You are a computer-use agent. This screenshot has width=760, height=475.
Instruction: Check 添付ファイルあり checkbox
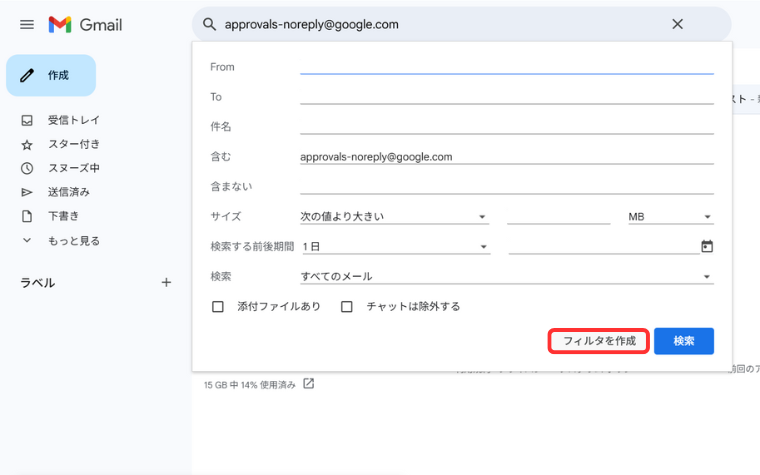218,306
